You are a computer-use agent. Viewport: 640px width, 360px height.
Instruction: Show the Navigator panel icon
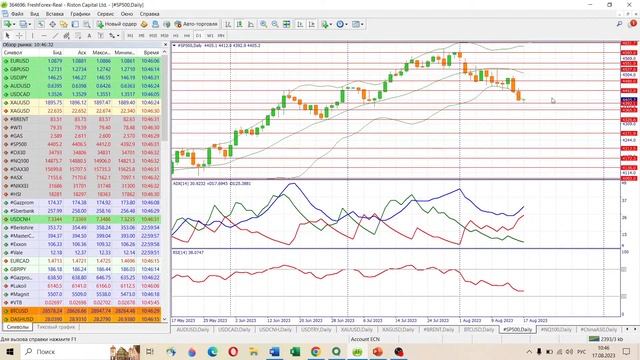[x=64, y=24]
